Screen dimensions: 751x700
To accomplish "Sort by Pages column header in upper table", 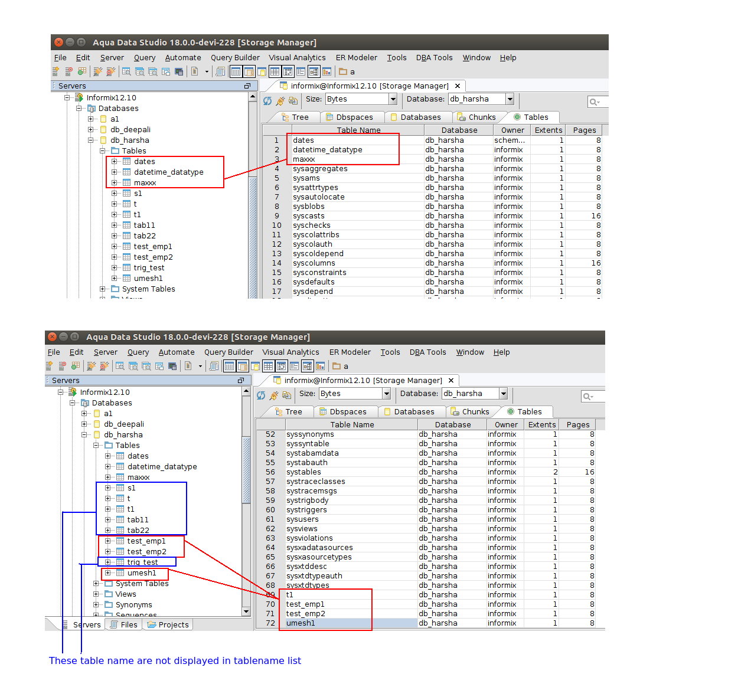I will pyautogui.click(x=585, y=130).
